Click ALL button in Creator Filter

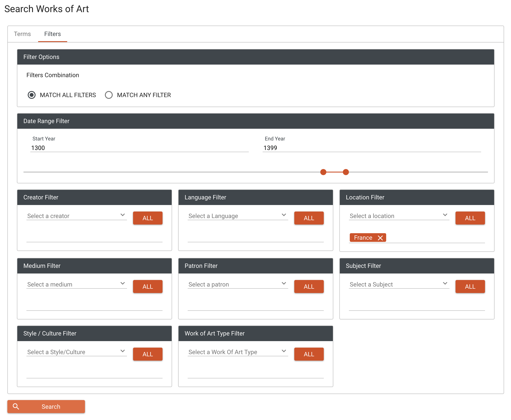pyautogui.click(x=148, y=218)
